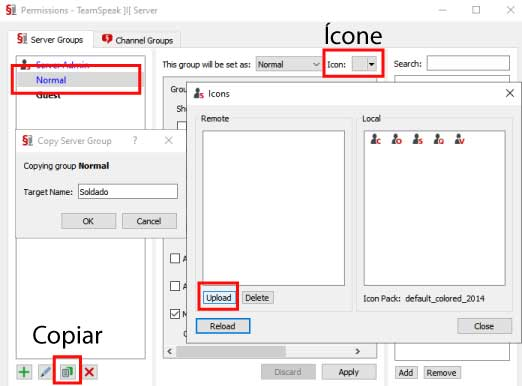This screenshot has width=522, height=386.
Task: Switch to Channel Groups tab
Action: pos(138,40)
